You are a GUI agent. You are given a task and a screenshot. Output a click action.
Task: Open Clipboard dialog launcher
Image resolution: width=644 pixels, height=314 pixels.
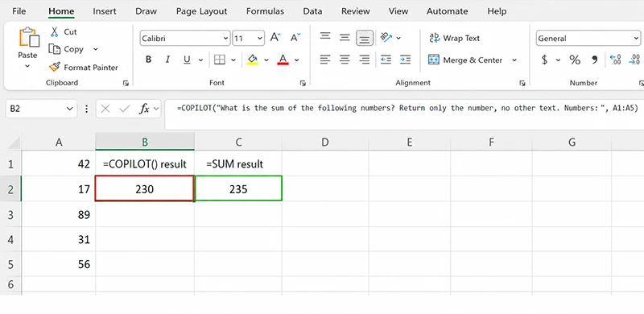[126, 84]
